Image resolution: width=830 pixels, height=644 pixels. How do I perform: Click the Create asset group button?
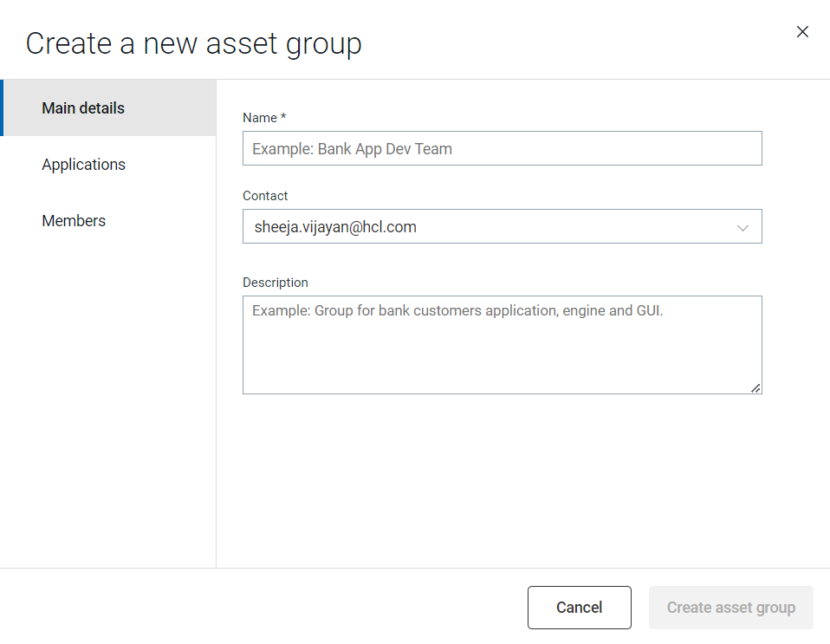tap(730, 607)
